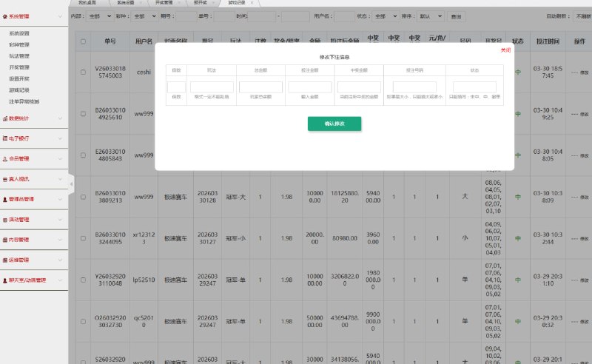Click the 数据统计 chart icon
This screenshot has width=592, height=364.
[4, 118]
